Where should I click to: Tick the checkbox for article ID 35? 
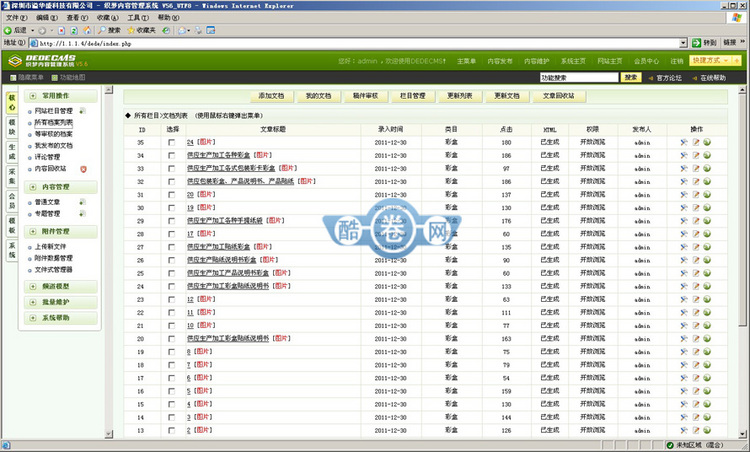coord(171,143)
